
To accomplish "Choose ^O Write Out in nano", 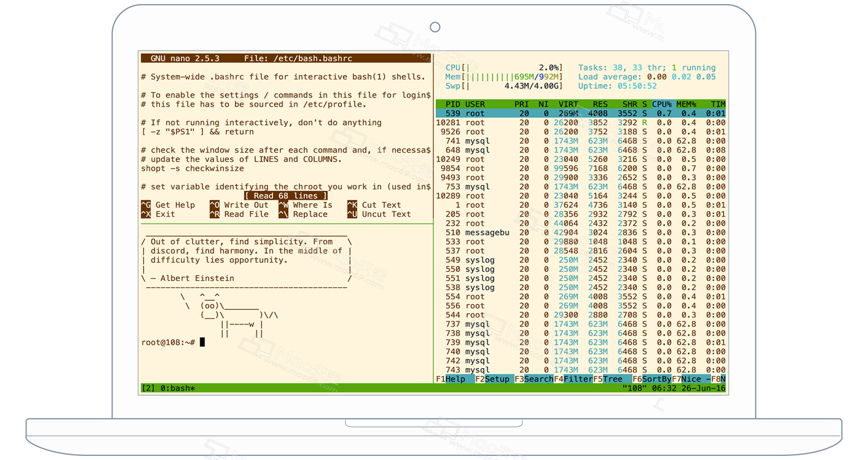I will click(x=239, y=205).
